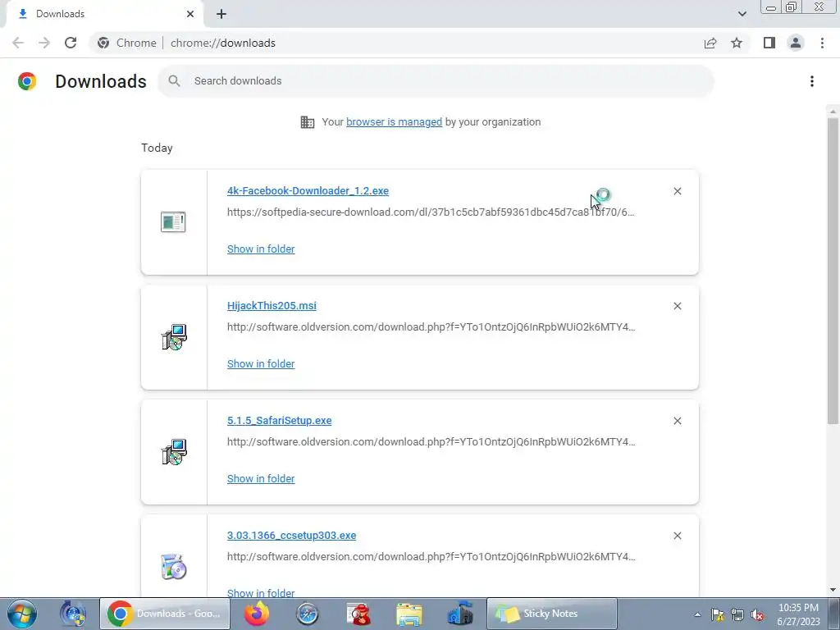Remove 5.1.5_SafariSetup.exe from the list
The image size is (840, 630).
(677, 421)
